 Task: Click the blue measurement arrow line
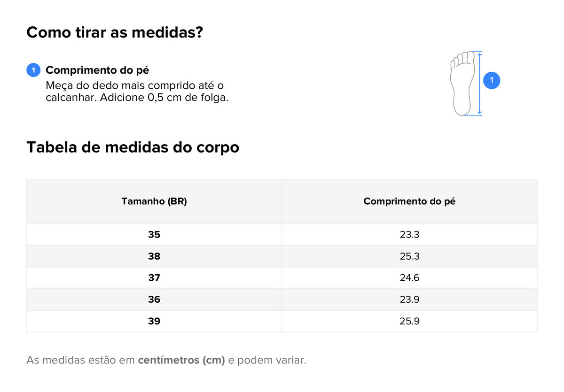pos(479,94)
